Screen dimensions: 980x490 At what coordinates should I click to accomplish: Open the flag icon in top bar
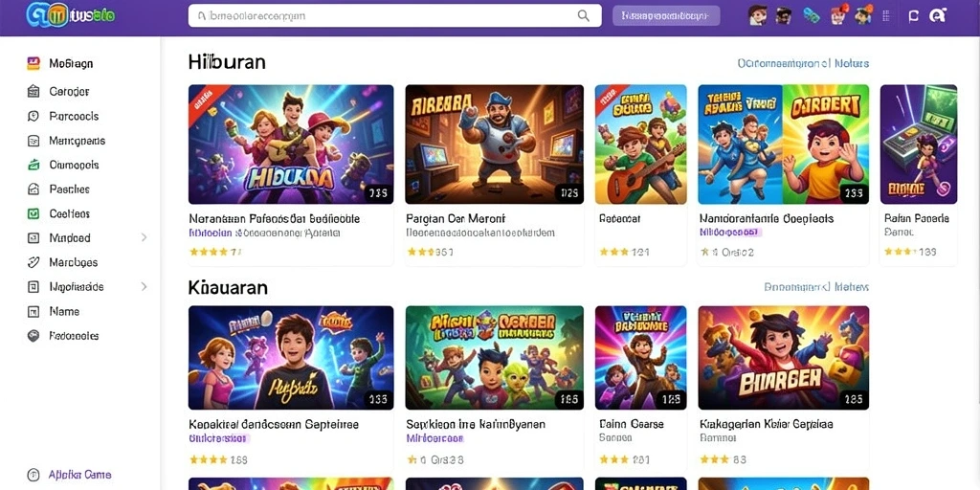[x=914, y=16]
